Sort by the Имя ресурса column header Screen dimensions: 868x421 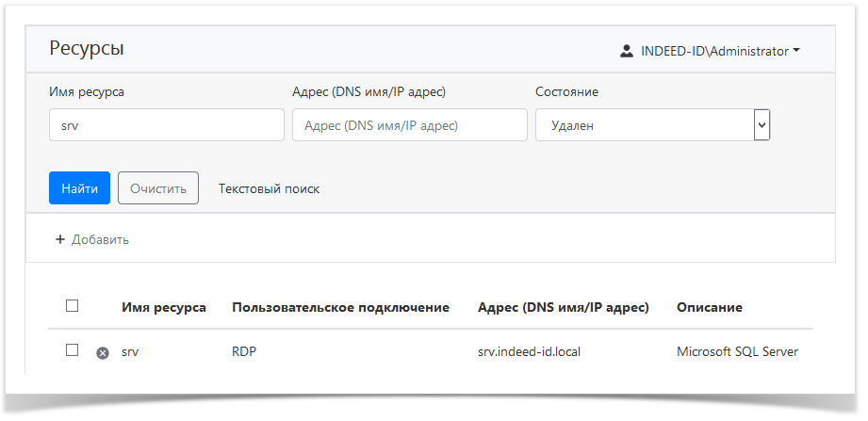[x=164, y=307]
